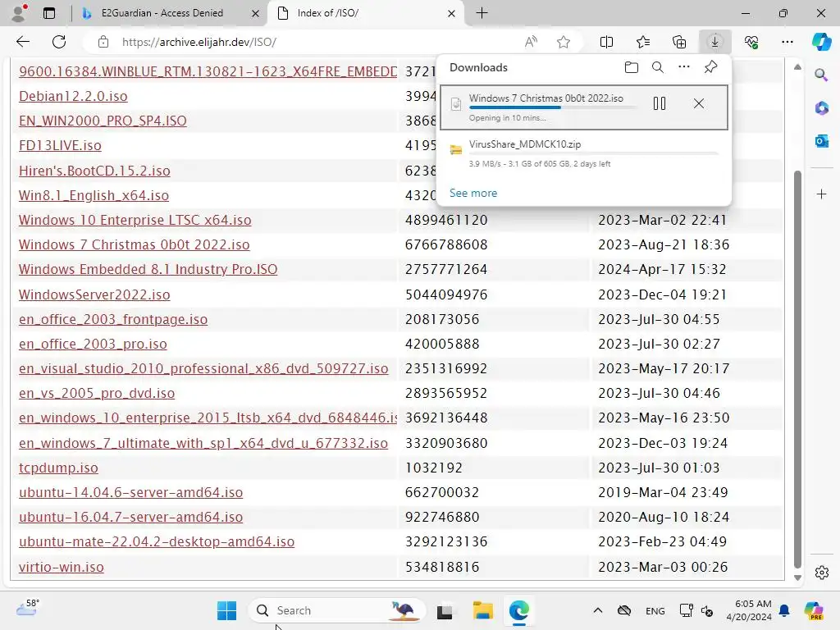The height and width of the screenshot is (630, 840).
Task: Download EN_WIN2000_PRO_SP4.ISO link
Action: [103, 121]
